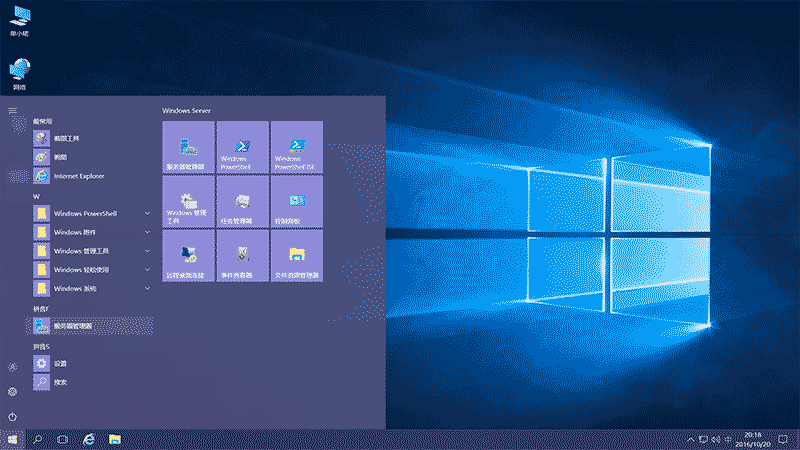Launch the Windows PowerShell ISE tile
The width and height of the screenshot is (800, 450).
pos(297,146)
